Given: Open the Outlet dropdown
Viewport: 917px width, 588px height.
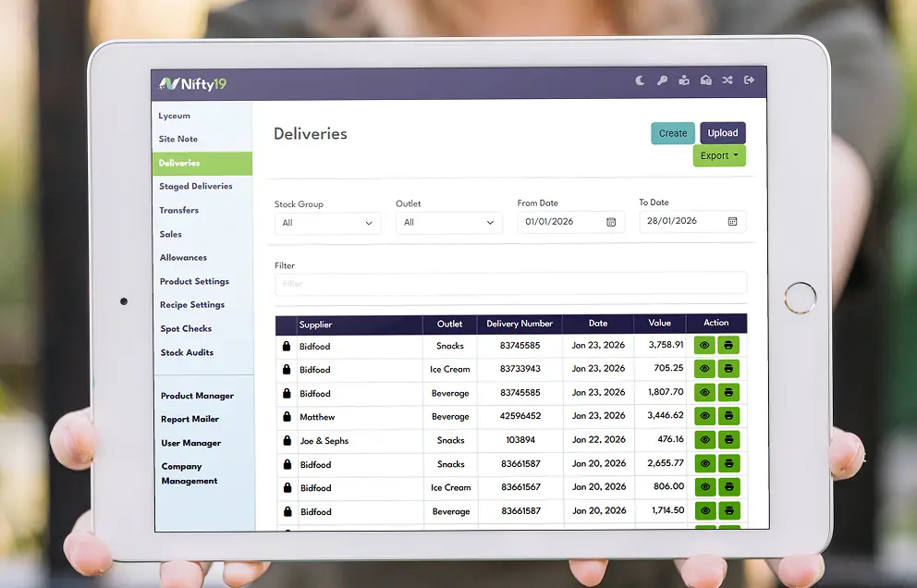Looking at the screenshot, I should [x=448, y=223].
